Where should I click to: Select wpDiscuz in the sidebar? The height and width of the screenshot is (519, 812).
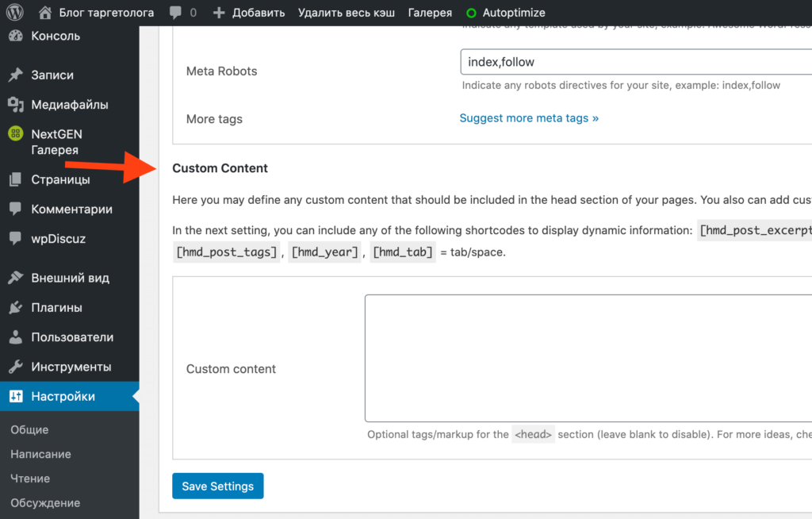pos(58,238)
